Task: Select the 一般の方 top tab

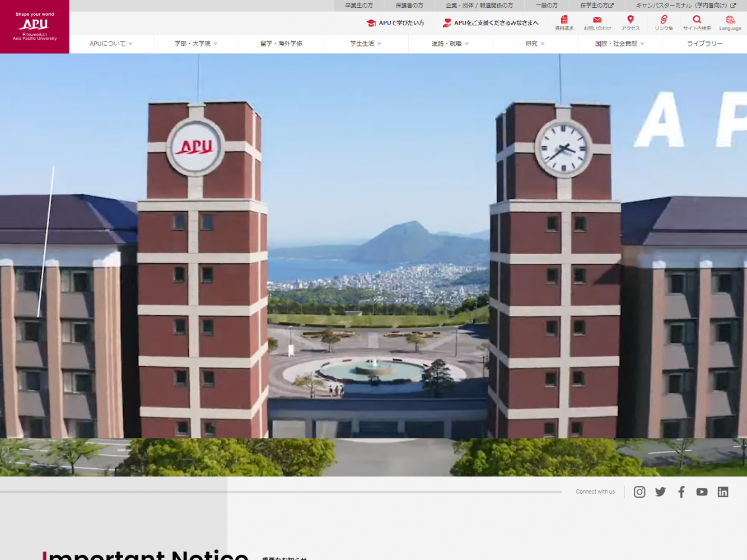Action: click(547, 6)
